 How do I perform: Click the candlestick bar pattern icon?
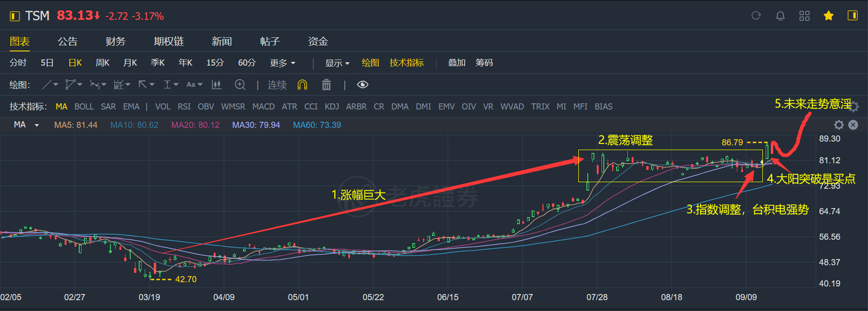(x=217, y=85)
